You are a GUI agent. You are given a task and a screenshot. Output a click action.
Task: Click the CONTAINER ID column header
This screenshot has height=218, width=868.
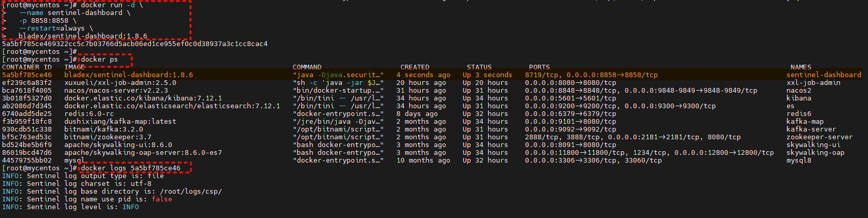(27, 67)
